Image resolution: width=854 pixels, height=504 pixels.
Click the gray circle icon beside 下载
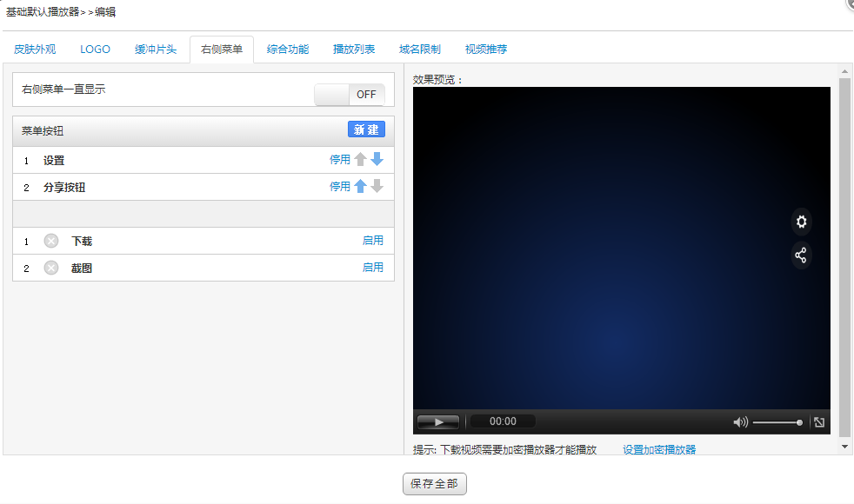click(51, 241)
